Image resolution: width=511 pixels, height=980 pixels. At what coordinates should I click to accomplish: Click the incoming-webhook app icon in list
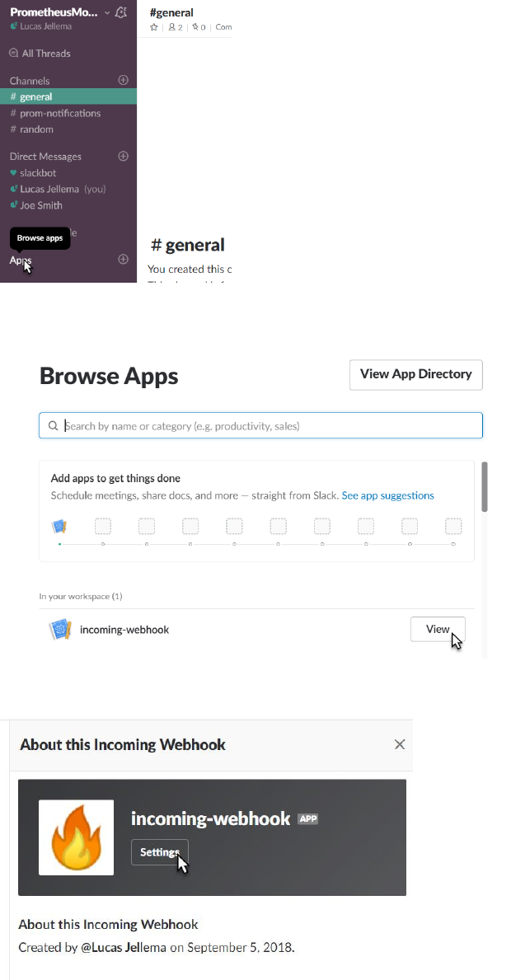pyautogui.click(x=59, y=630)
